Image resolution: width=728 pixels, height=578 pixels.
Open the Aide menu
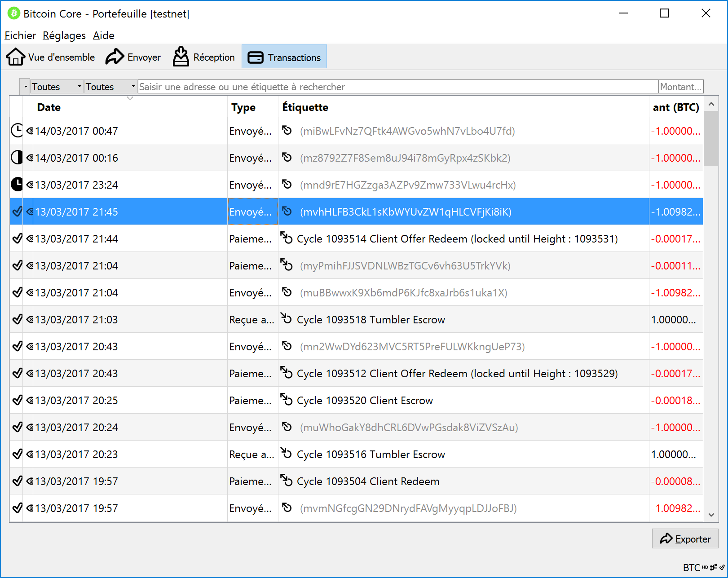click(104, 35)
